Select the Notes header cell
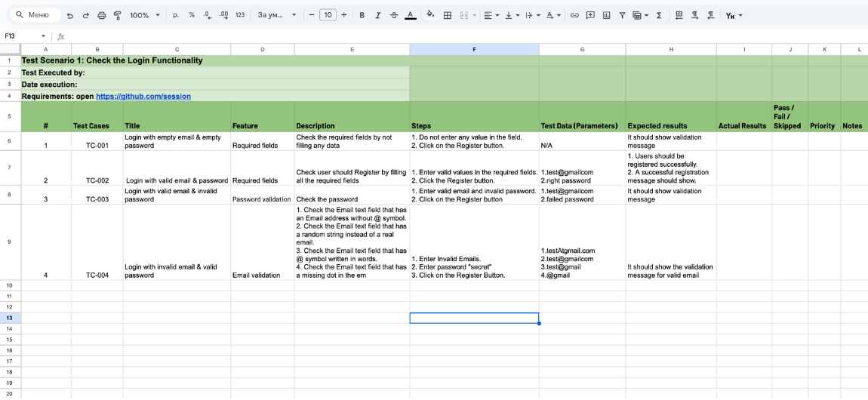Screen dimensions: 868x400 pos(854,116)
